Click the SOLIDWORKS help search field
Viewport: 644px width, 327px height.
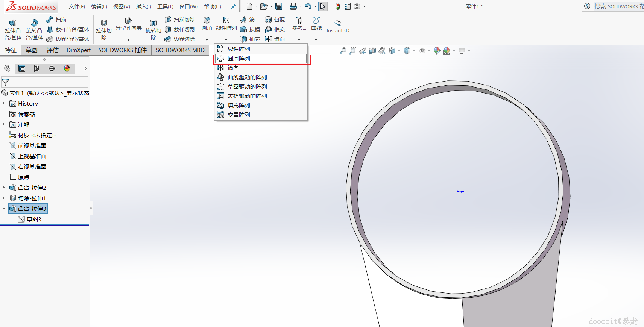(617, 6)
